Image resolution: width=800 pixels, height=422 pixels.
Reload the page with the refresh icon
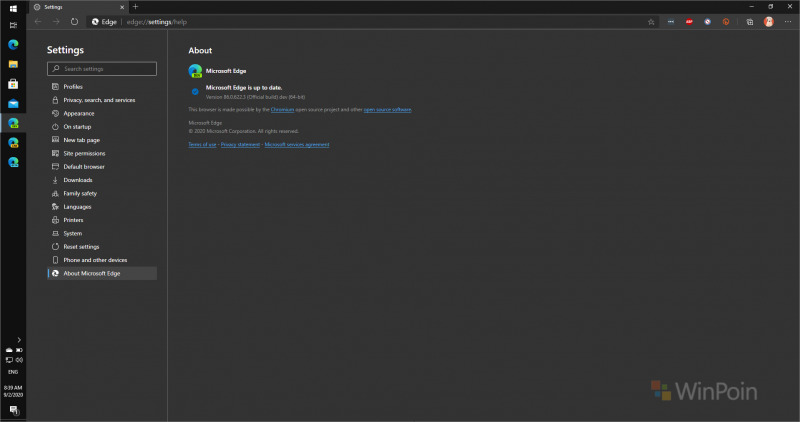[x=74, y=21]
